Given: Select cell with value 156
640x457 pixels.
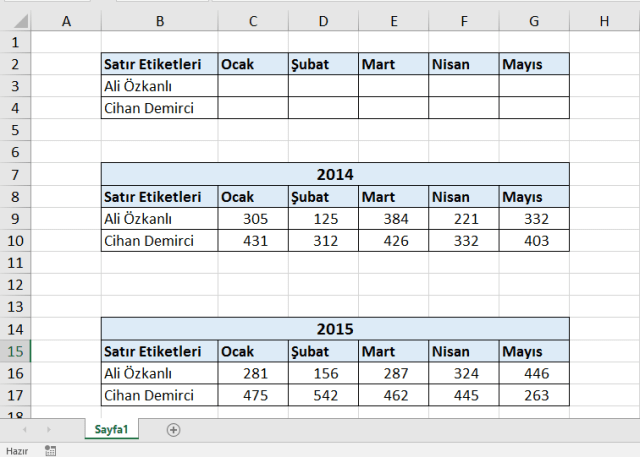Looking at the screenshot, I should pyautogui.click(x=323, y=373).
